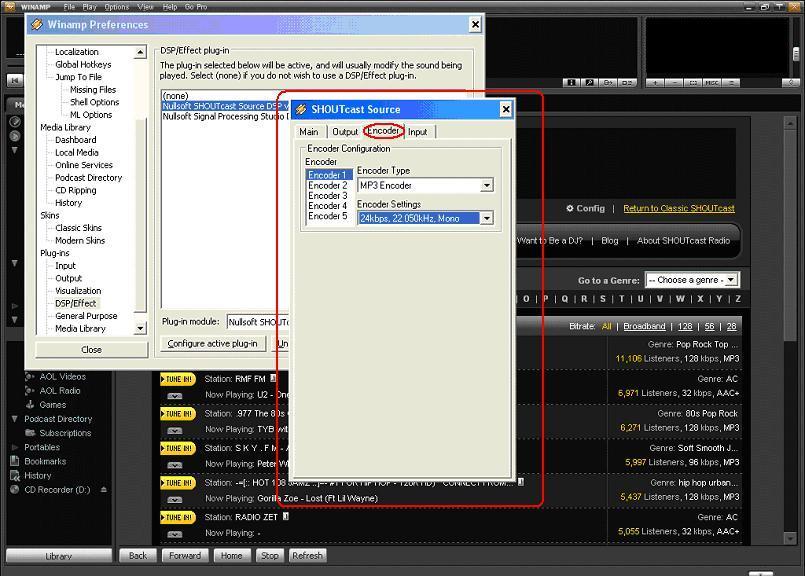Click the Broadband bitrate filter link
The image size is (805, 577).
[644, 326]
